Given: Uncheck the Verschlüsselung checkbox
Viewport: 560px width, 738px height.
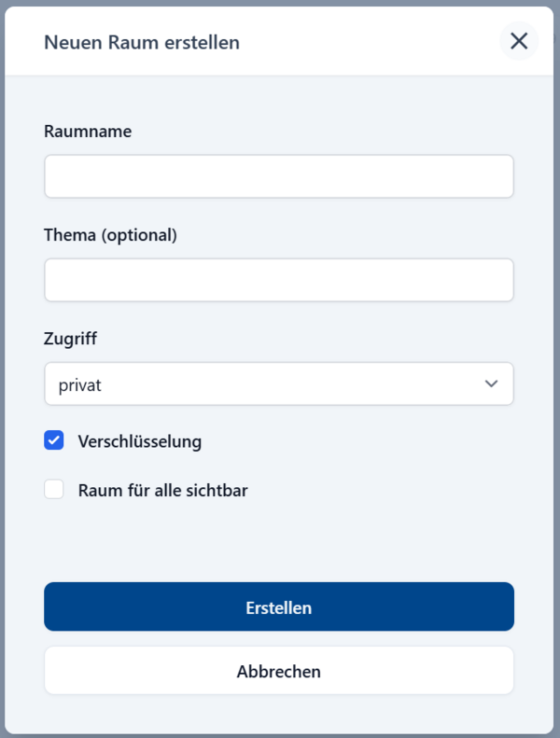Looking at the screenshot, I should 54,441.
